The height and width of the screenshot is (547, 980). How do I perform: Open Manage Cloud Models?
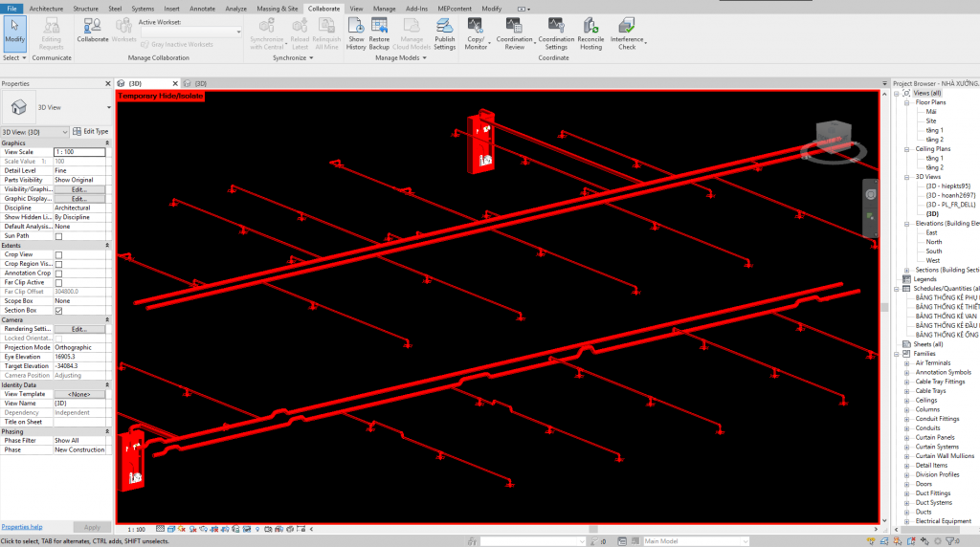tap(412, 33)
